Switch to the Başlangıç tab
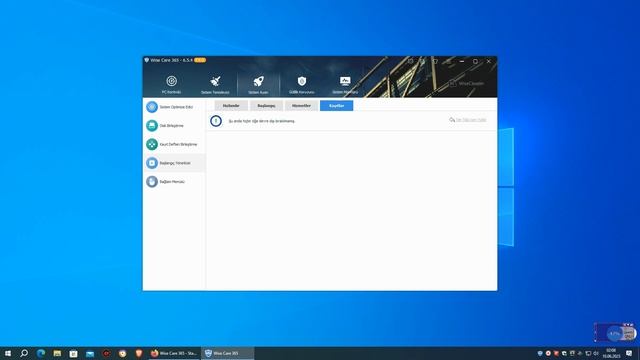Image resolution: width=640 pixels, height=360 pixels. (x=266, y=106)
